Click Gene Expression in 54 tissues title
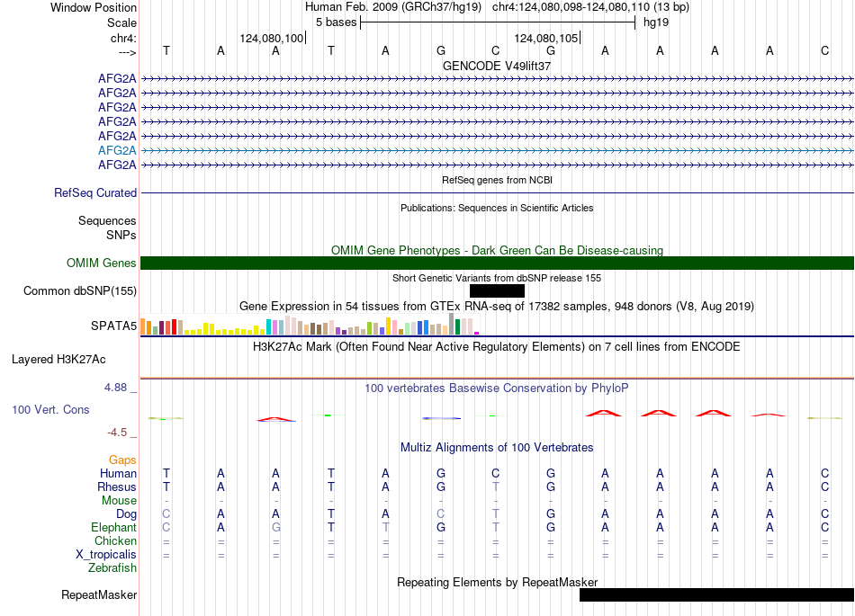Screen dimensions: 855x616 click(x=497, y=306)
